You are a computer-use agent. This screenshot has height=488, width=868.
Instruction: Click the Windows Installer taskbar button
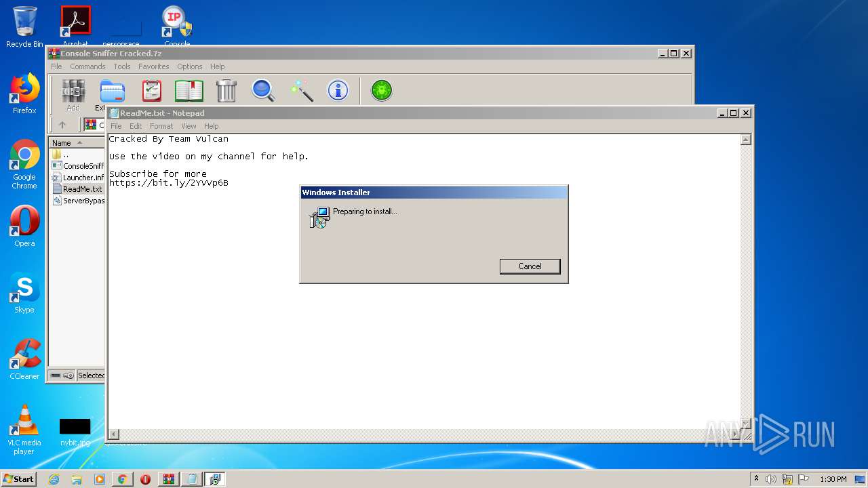(215, 479)
